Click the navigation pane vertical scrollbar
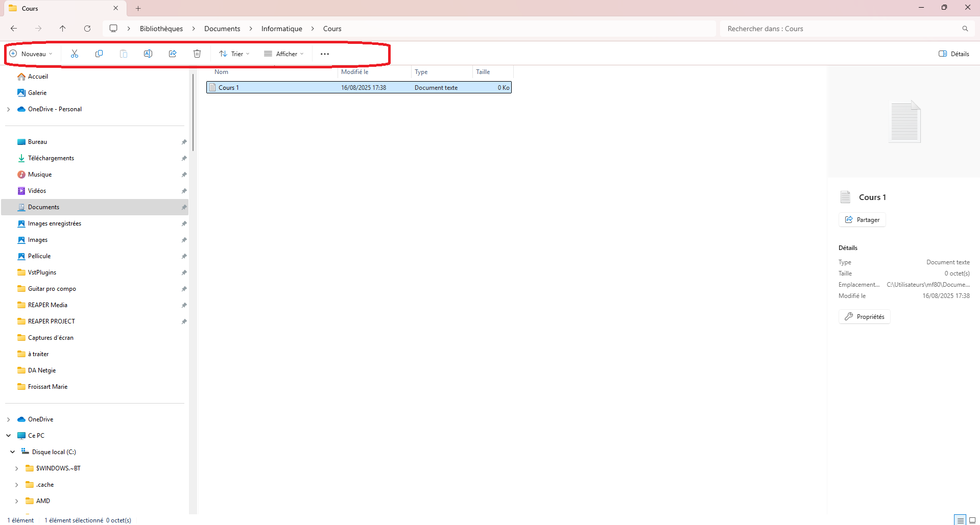980x525 pixels. click(193, 112)
